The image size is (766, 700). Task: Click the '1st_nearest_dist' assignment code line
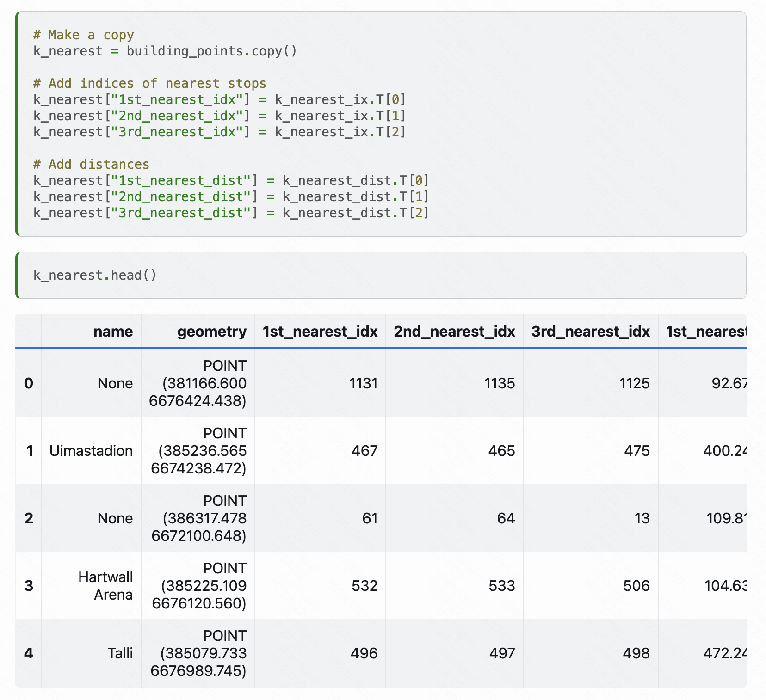point(231,181)
